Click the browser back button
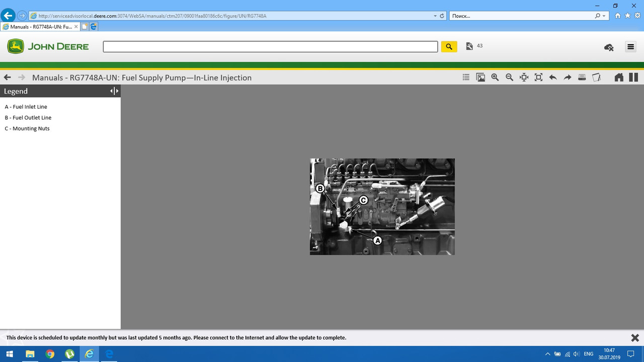 8,16
